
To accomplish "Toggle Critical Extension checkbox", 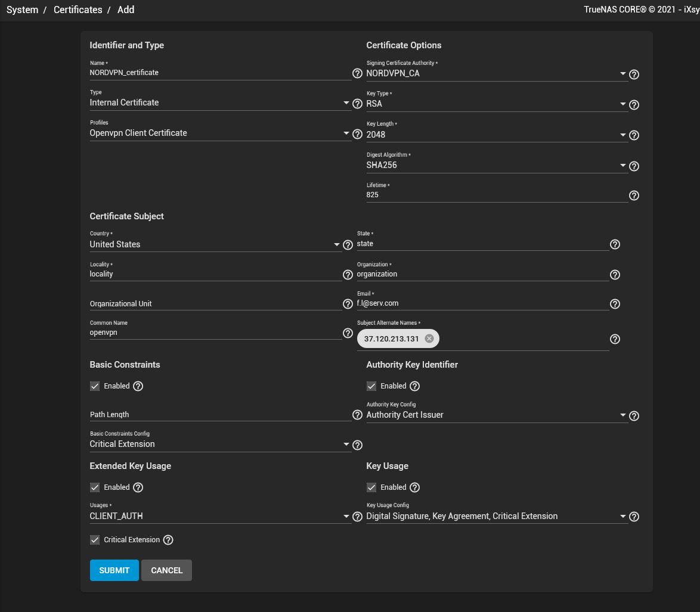I will tap(95, 540).
